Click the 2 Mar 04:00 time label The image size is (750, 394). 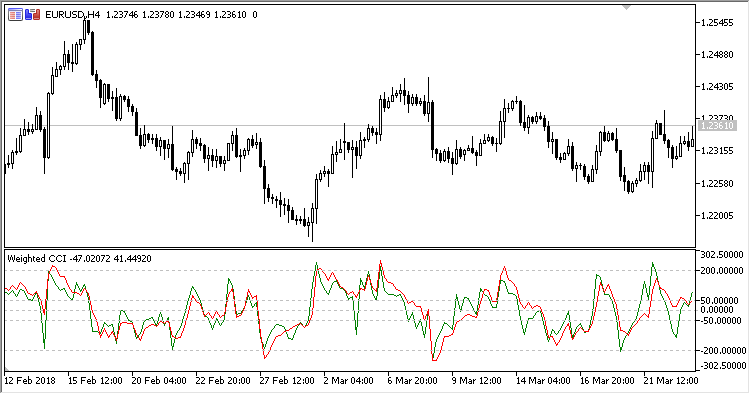point(349,381)
